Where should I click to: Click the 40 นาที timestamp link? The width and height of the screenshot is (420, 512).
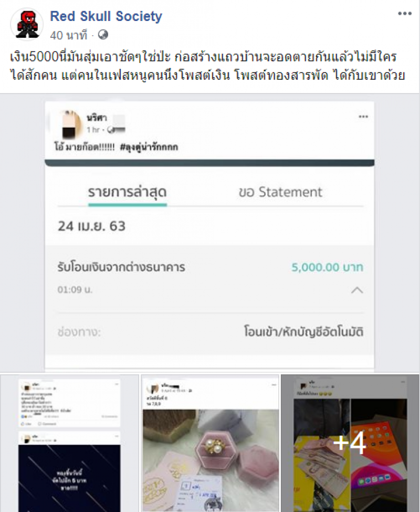[69, 35]
